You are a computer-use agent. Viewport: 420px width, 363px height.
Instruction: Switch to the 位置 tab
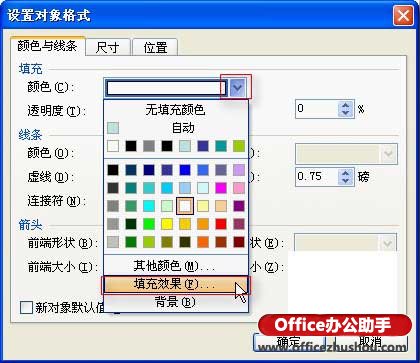[x=155, y=47]
